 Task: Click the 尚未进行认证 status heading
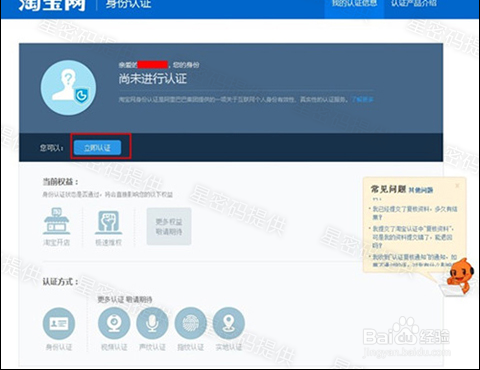click(x=153, y=79)
